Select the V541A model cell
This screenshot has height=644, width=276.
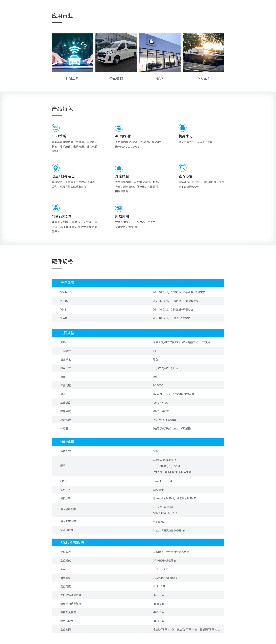[64, 292]
